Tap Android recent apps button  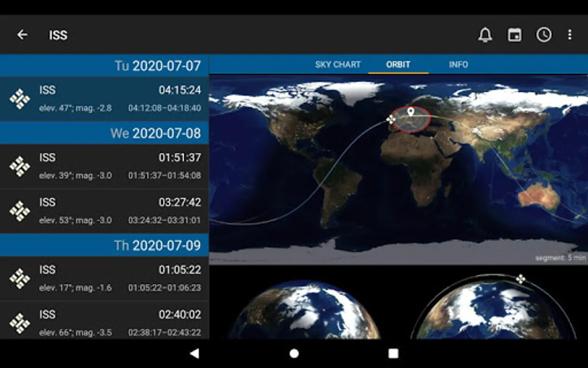coord(393,353)
